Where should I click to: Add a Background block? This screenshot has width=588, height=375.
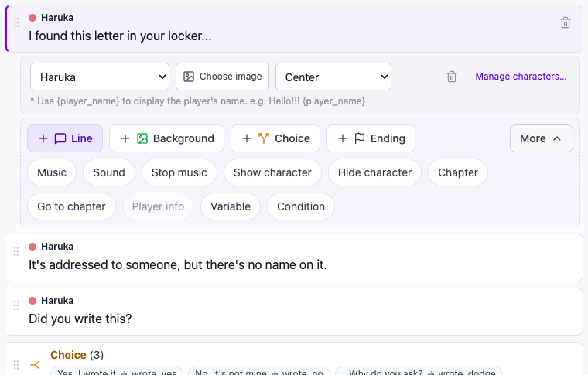tap(166, 138)
